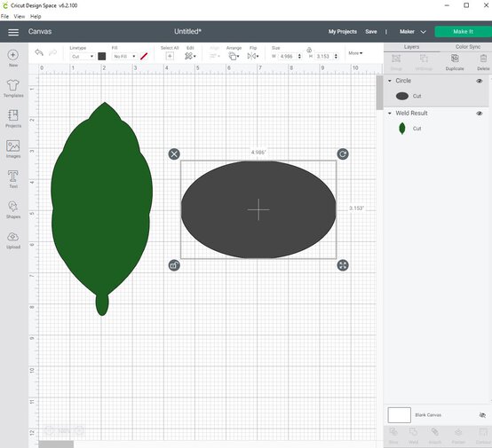Click the Redo arrow
This screenshot has height=448, width=492.
(52, 52)
